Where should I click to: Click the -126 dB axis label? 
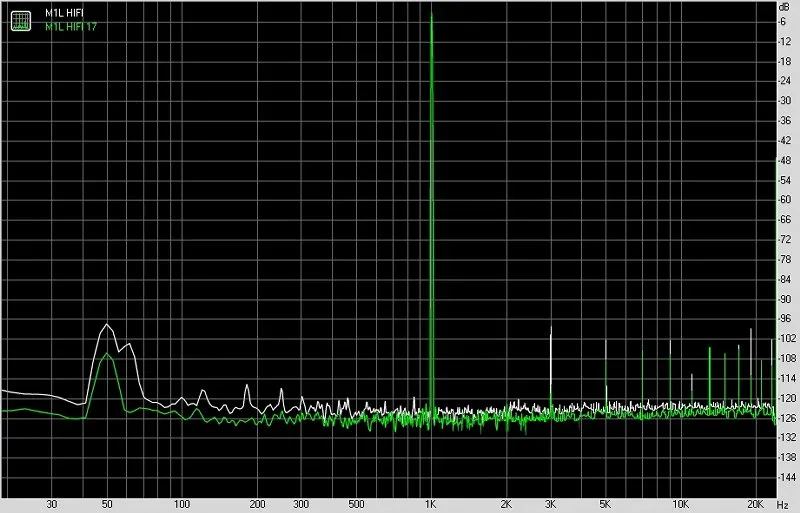click(x=786, y=418)
